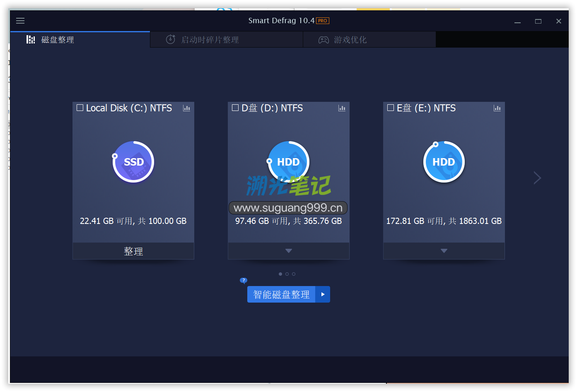Close the Smart Defrag window

[559, 21]
